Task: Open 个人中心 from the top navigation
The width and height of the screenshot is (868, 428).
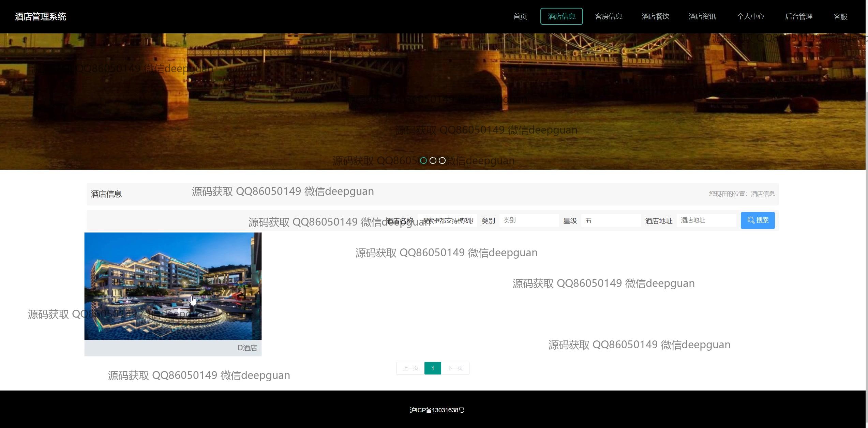Action: click(750, 16)
